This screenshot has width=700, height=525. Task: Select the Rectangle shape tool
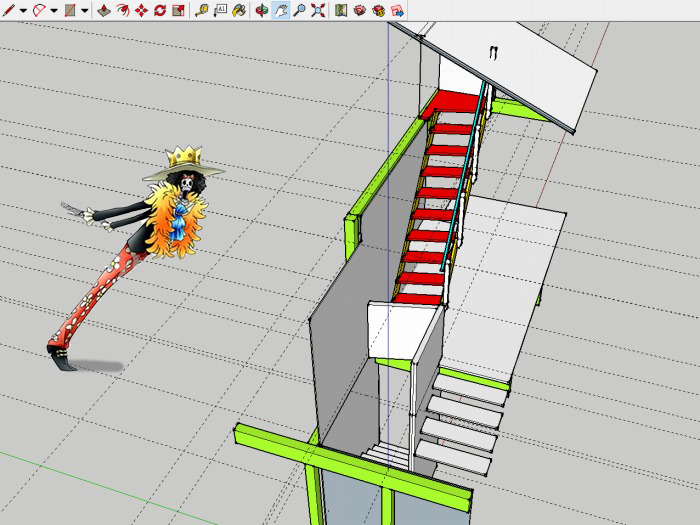click(70, 10)
